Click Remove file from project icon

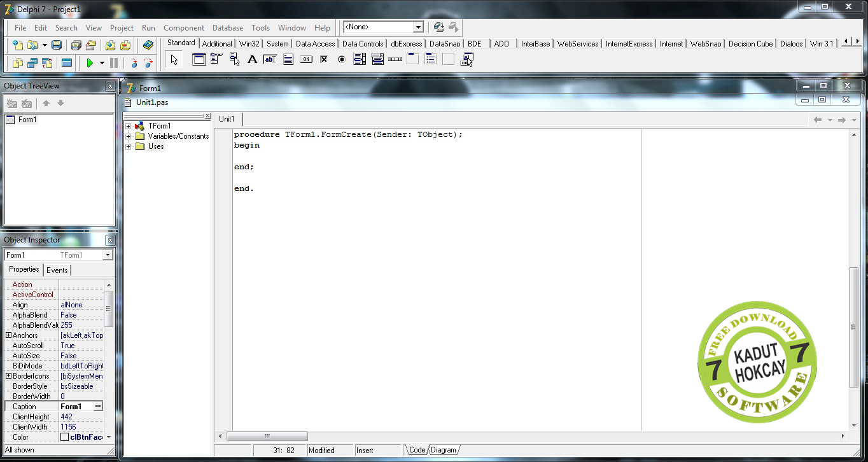[x=125, y=45]
